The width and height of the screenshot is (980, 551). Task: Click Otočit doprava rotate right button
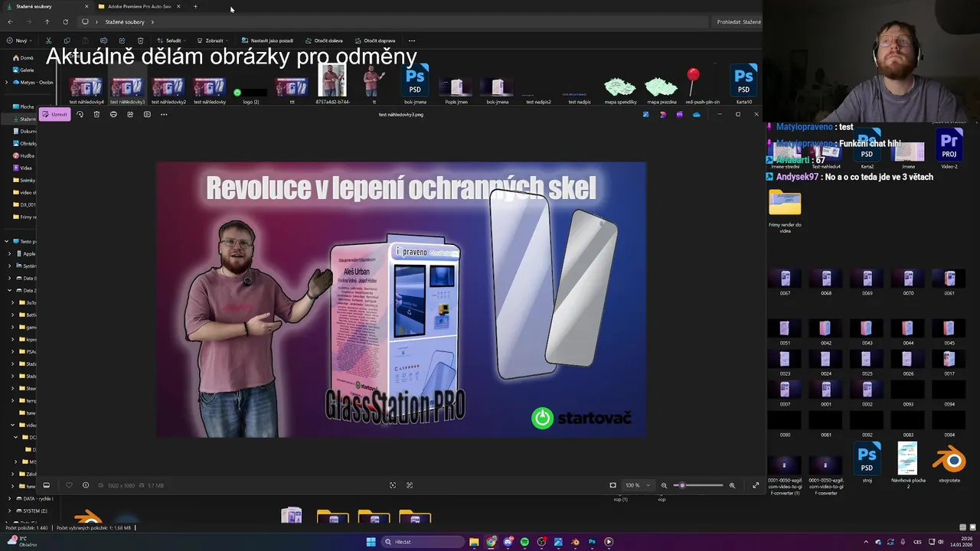[375, 41]
